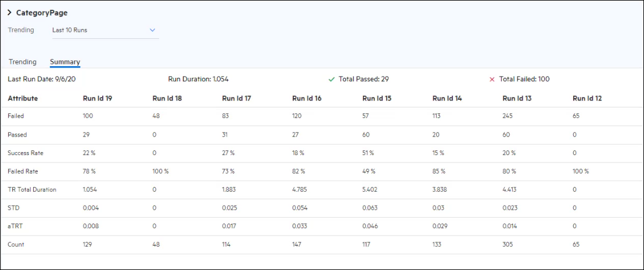Click the Attribute column header
Image resolution: width=644 pixels, height=270 pixels.
pyautogui.click(x=23, y=99)
